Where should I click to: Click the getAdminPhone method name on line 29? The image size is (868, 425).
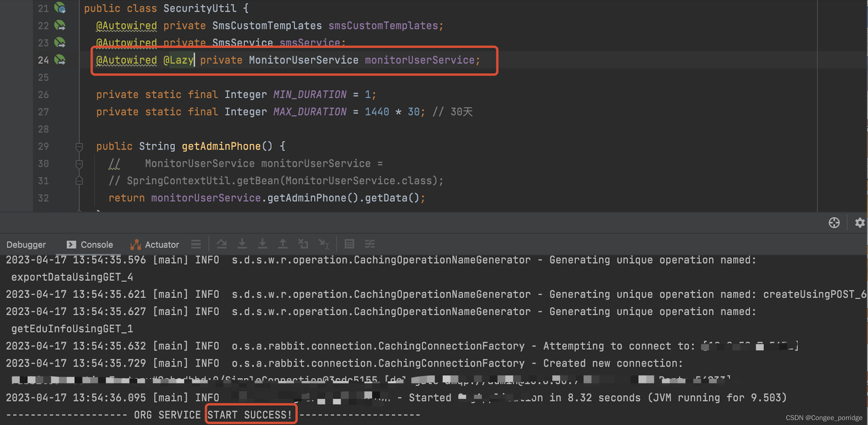point(221,146)
